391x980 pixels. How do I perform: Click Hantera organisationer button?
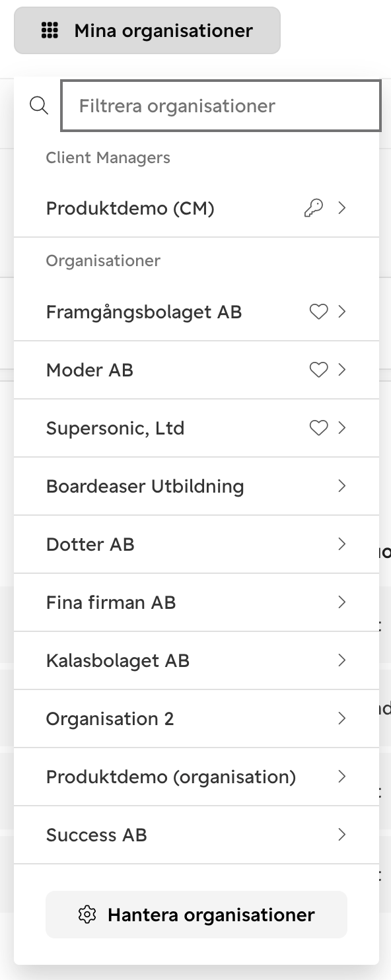tap(196, 915)
